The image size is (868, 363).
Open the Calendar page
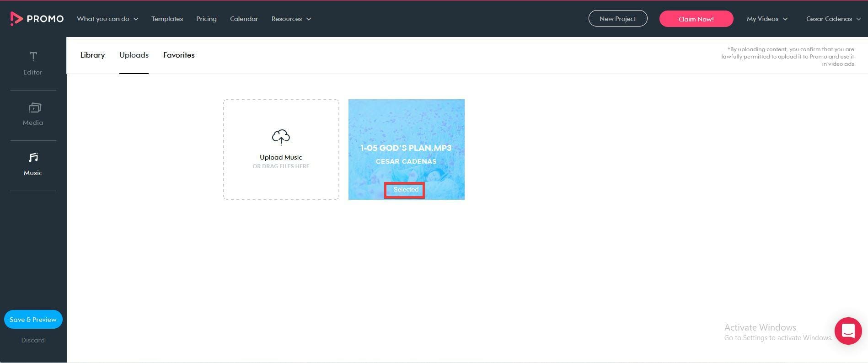244,19
